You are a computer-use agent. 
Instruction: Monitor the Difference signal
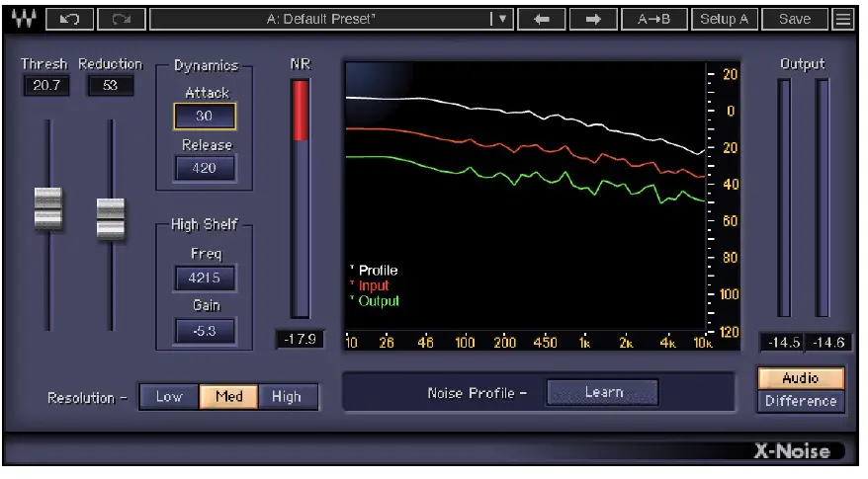(x=801, y=401)
